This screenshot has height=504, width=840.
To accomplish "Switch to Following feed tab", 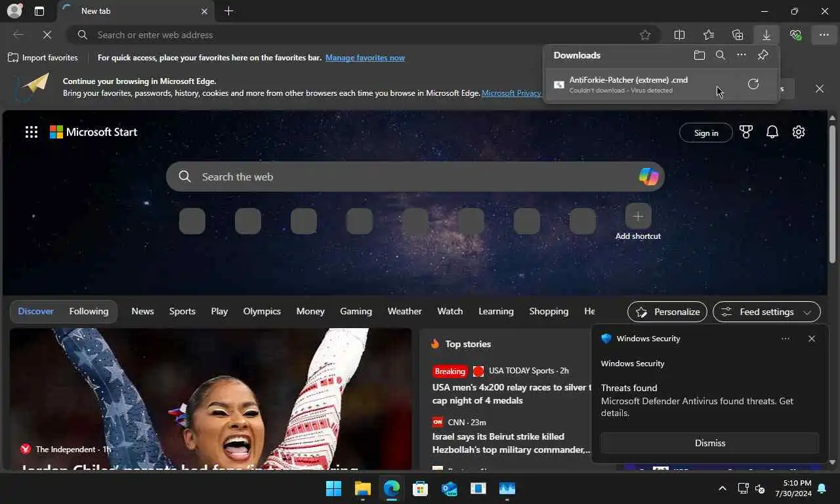I will tap(89, 311).
